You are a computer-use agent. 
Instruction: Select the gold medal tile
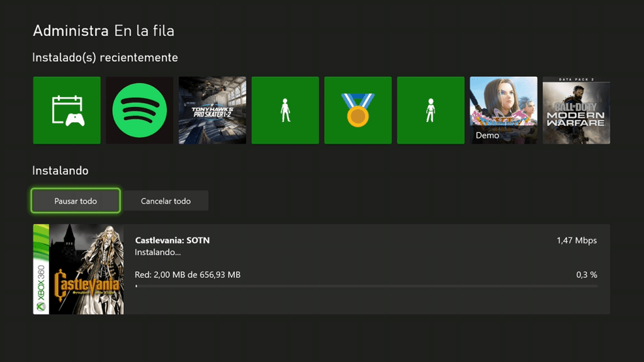coord(358,110)
